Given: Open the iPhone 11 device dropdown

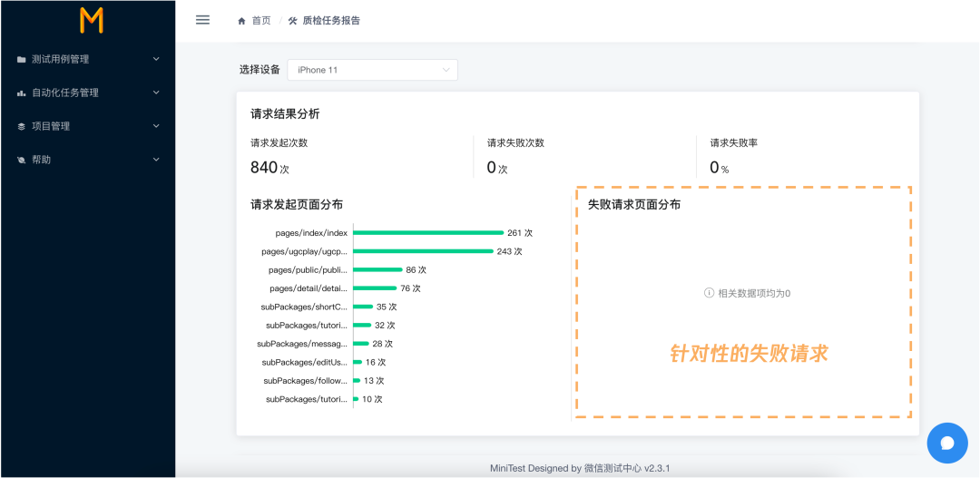Looking at the screenshot, I should (373, 70).
